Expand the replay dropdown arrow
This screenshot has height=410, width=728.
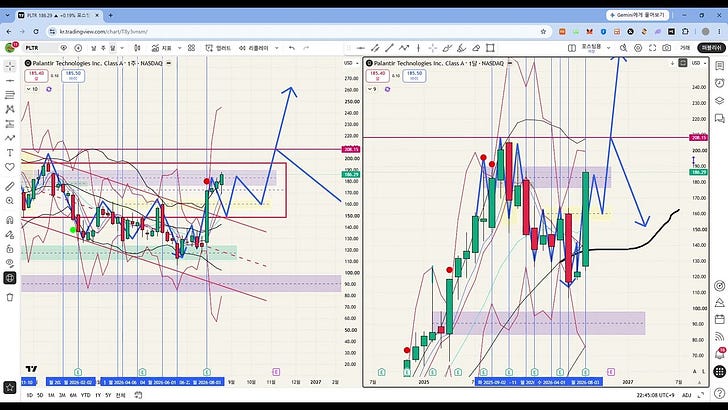point(277,48)
